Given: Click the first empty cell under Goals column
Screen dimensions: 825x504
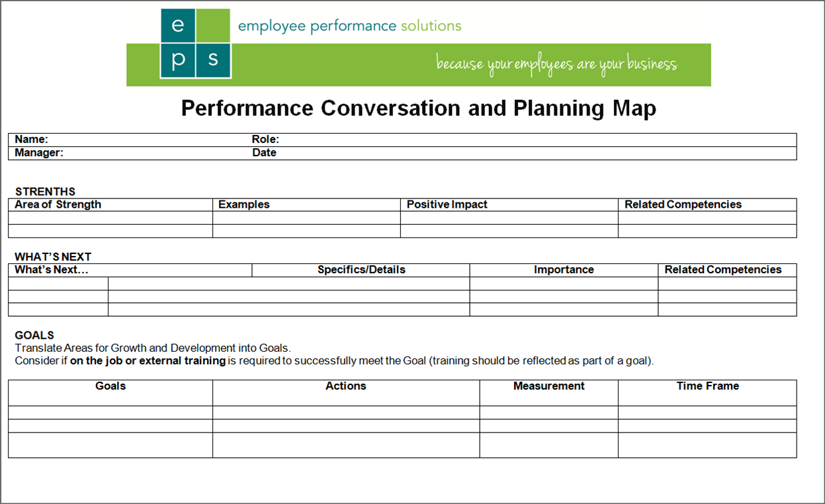Looking at the screenshot, I should click(110, 412).
